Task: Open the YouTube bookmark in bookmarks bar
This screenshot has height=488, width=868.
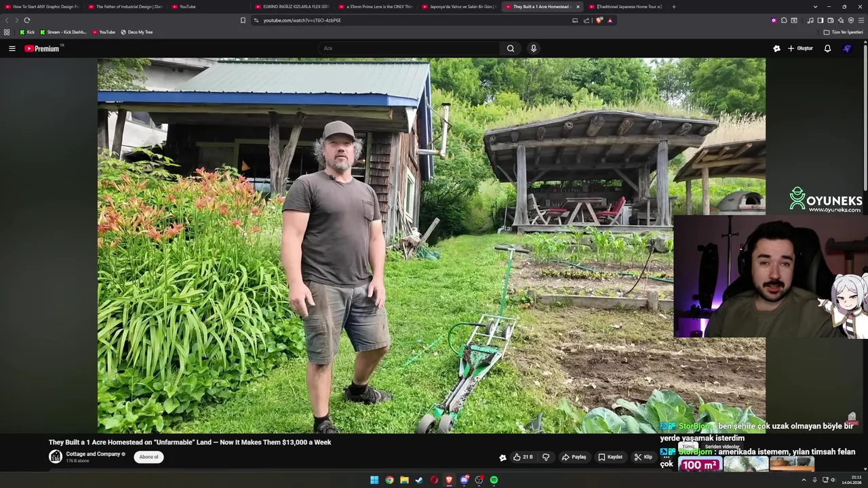Action: point(104,32)
